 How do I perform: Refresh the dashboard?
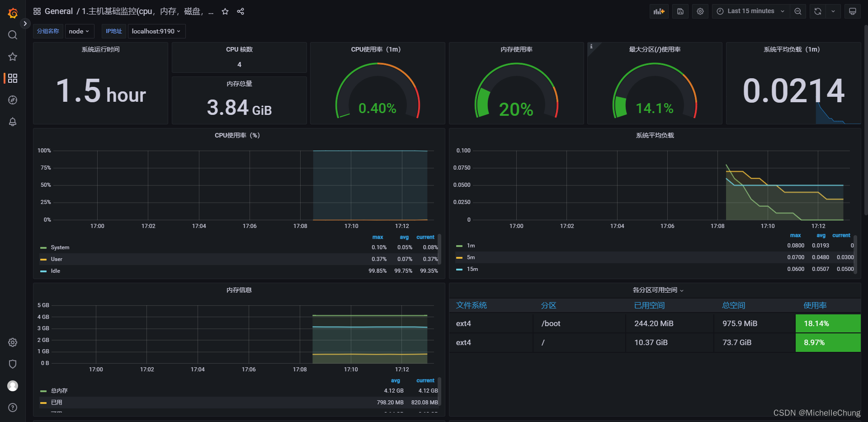pos(818,11)
